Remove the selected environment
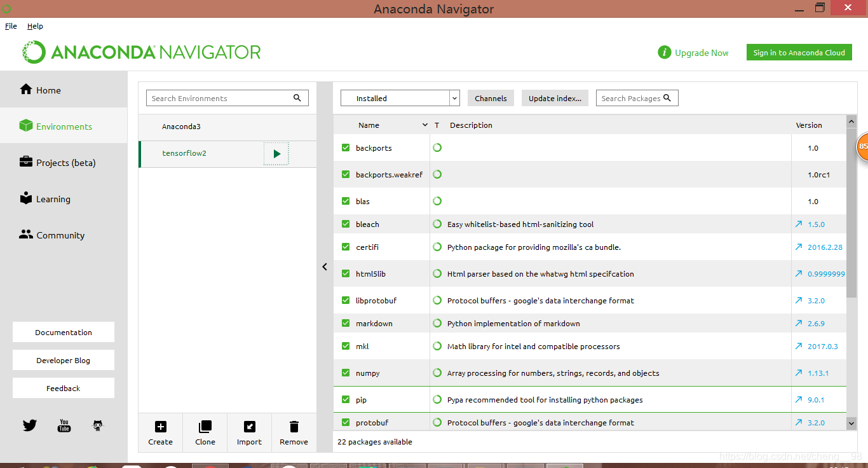The image size is (868, 468). coord(294,433)
